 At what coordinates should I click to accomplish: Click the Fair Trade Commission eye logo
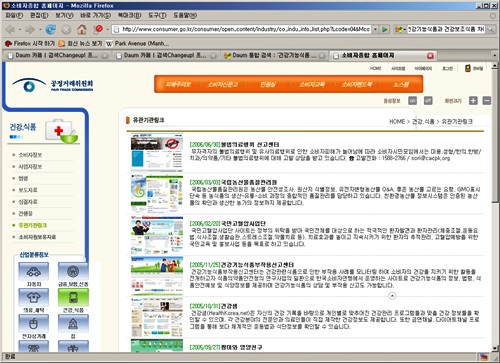point(29,85)
